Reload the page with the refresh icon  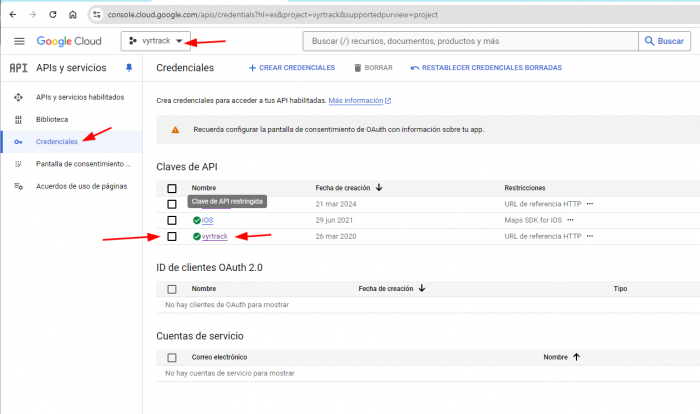tap(53, 15)
